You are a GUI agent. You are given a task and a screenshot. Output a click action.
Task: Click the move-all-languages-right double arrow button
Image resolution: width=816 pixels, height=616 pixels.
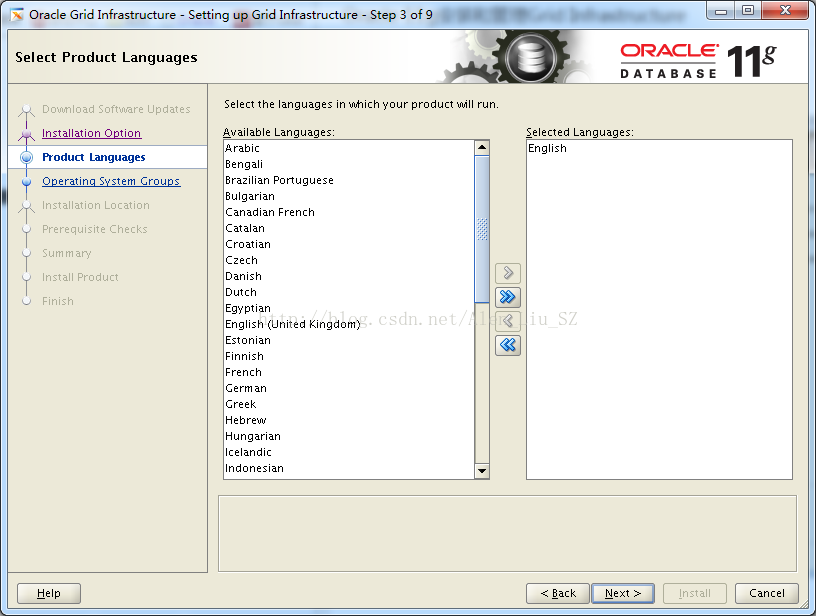[508, 297]
